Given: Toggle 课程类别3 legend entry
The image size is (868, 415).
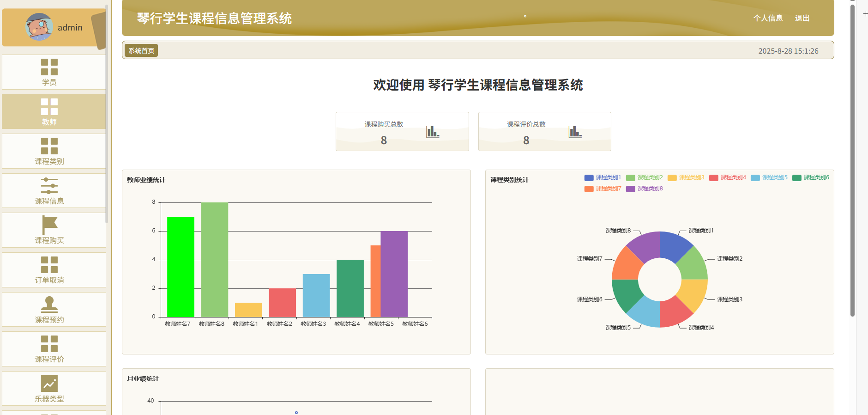Looking at the screenshot, I should coord(686,177).
